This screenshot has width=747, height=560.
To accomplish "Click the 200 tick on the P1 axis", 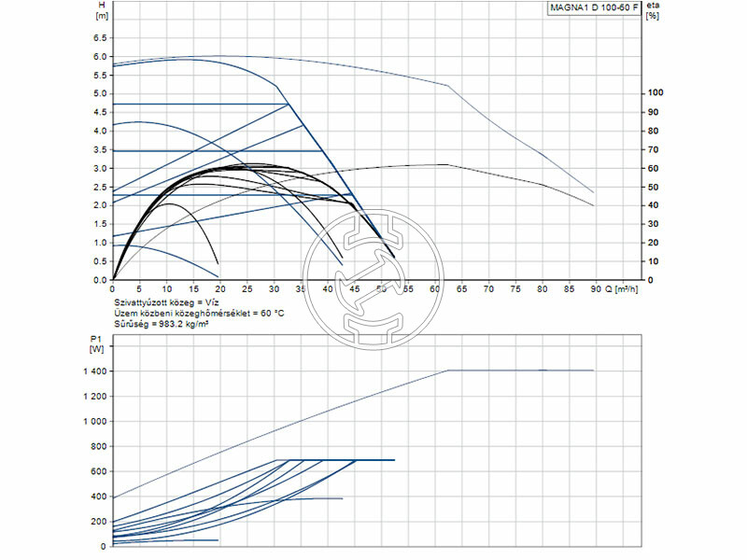I will pos(96,521).
